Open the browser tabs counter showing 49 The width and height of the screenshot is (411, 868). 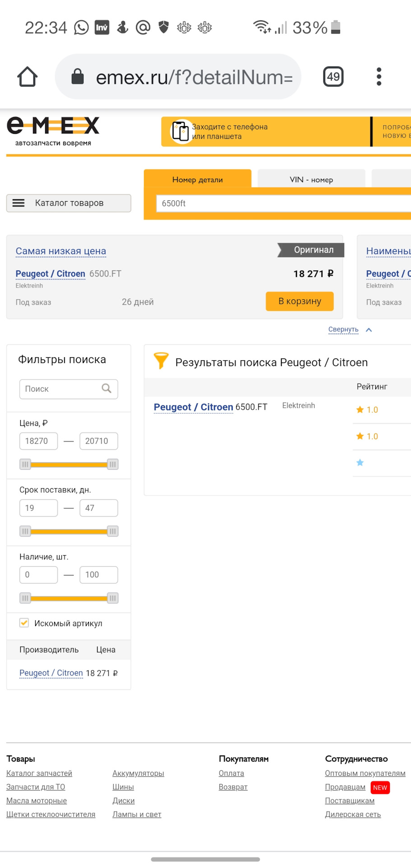tap(333, 77)
